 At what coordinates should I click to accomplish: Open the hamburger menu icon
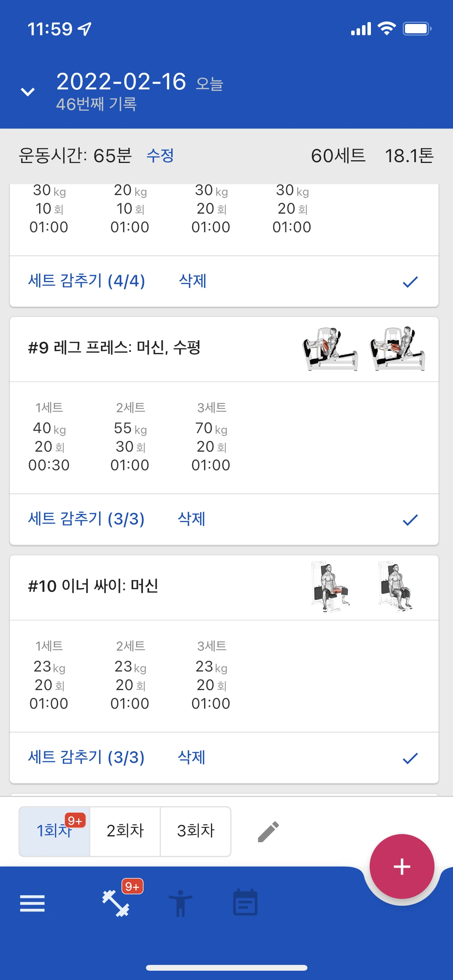coord(32,903)
